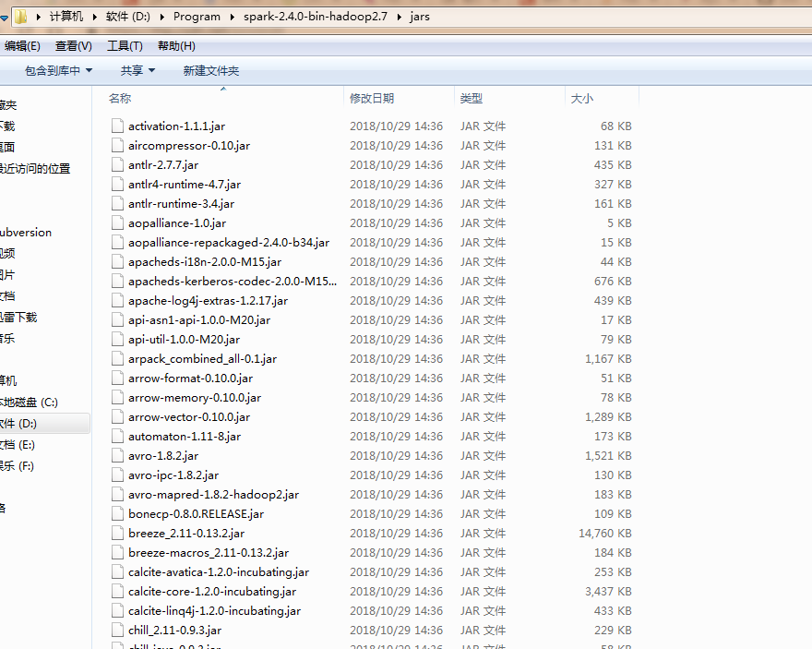Click the file icon of chill_2.11-0.9.3.jar
The image size is (812, 649).
point(117,631)
